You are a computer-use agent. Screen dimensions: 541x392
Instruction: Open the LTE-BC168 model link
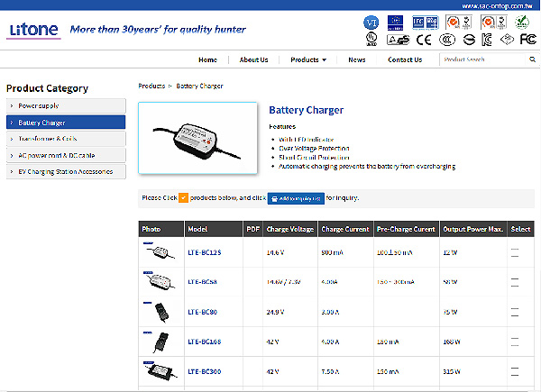click(204, 342)
